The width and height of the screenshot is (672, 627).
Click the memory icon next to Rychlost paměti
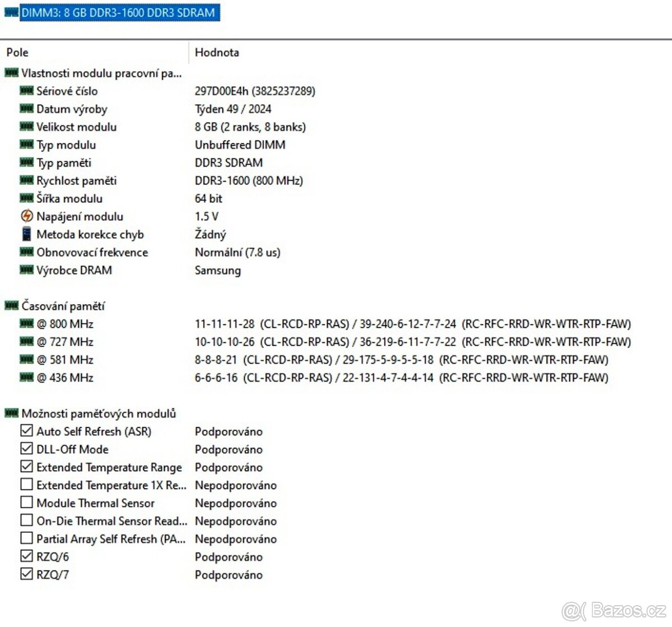(26, 180)
